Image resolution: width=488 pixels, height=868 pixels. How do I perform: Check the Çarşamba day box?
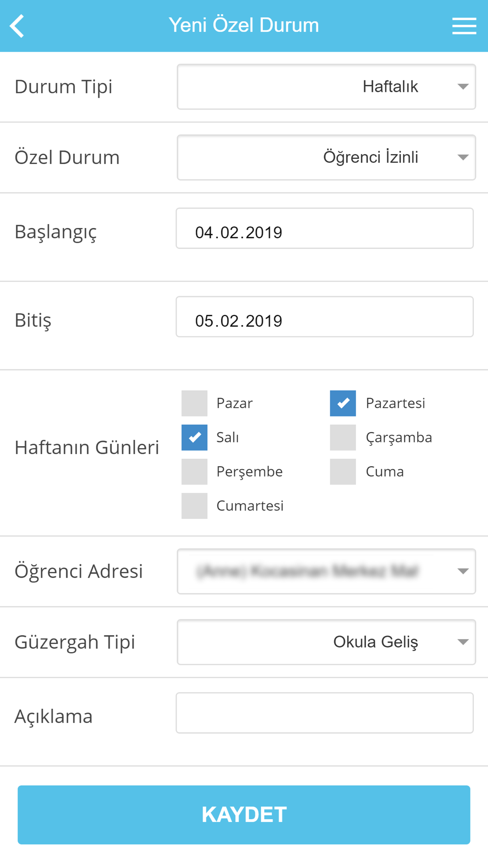[343, 437]
